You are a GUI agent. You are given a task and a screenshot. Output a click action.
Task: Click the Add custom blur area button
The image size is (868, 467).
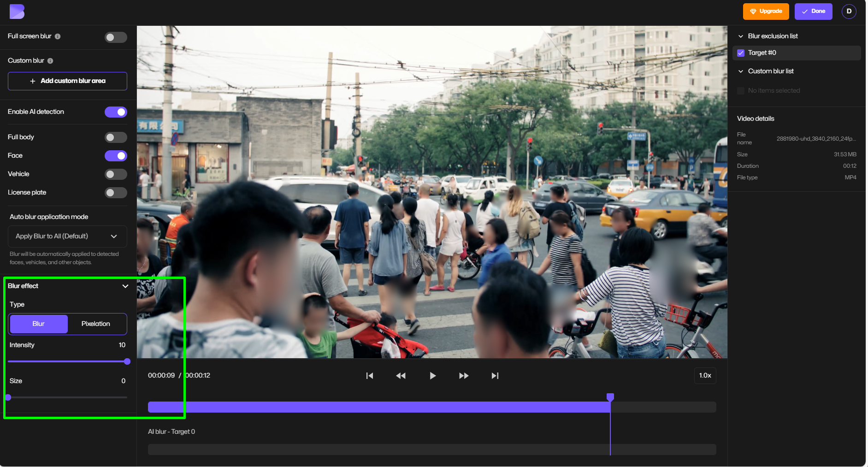pos(67,81)
